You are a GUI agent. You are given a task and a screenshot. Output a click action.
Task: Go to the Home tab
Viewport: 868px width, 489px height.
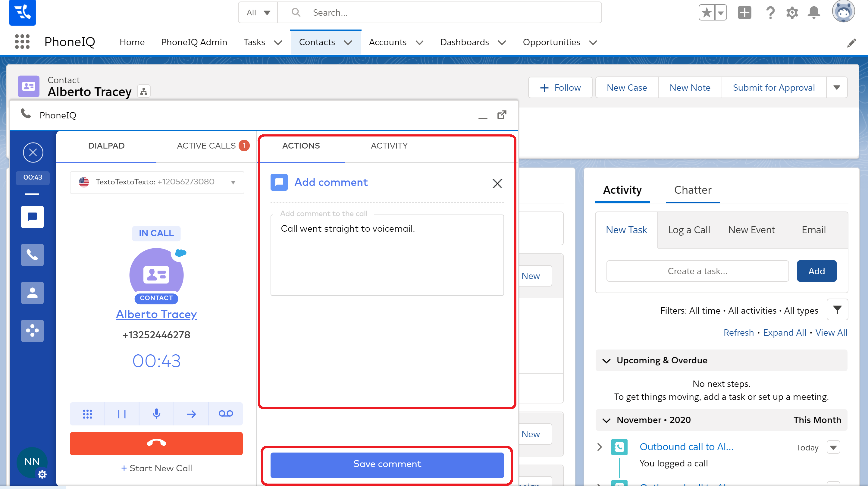[132, 42]
